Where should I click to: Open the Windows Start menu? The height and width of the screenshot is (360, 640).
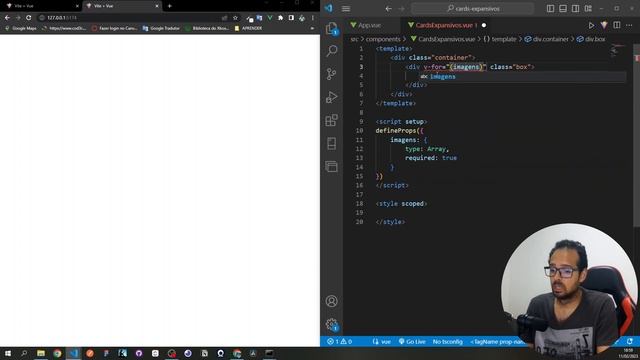pos(7,353)
